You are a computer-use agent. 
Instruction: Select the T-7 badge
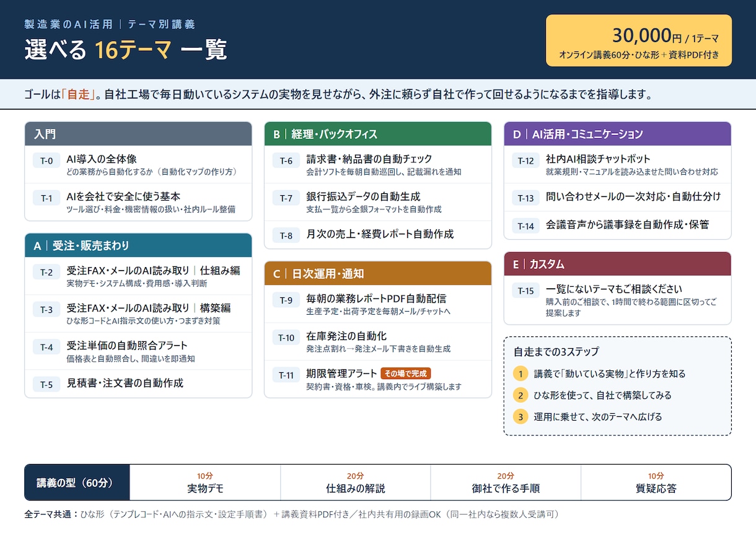pyautogui.click(x=286, y=198)
